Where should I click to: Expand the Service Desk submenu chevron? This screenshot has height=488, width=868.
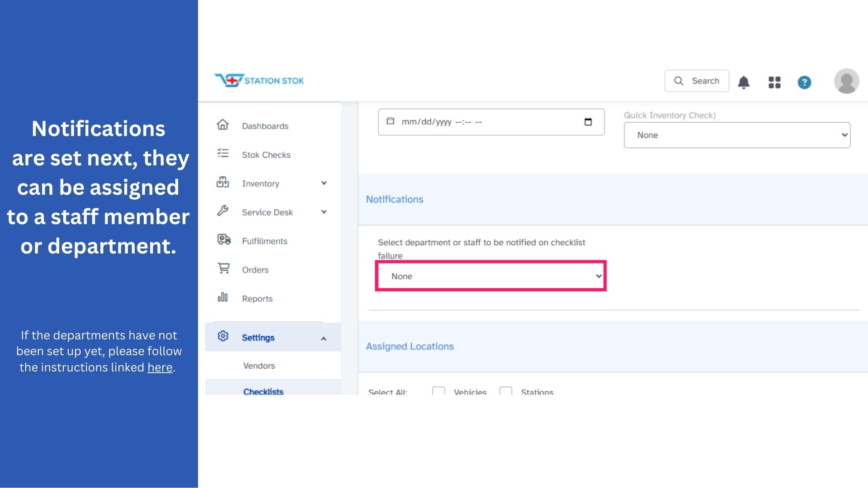coord(324,212)
